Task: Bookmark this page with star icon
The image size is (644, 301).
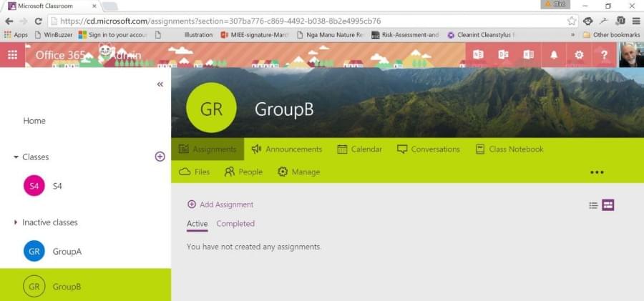Action: click(571, 21)
